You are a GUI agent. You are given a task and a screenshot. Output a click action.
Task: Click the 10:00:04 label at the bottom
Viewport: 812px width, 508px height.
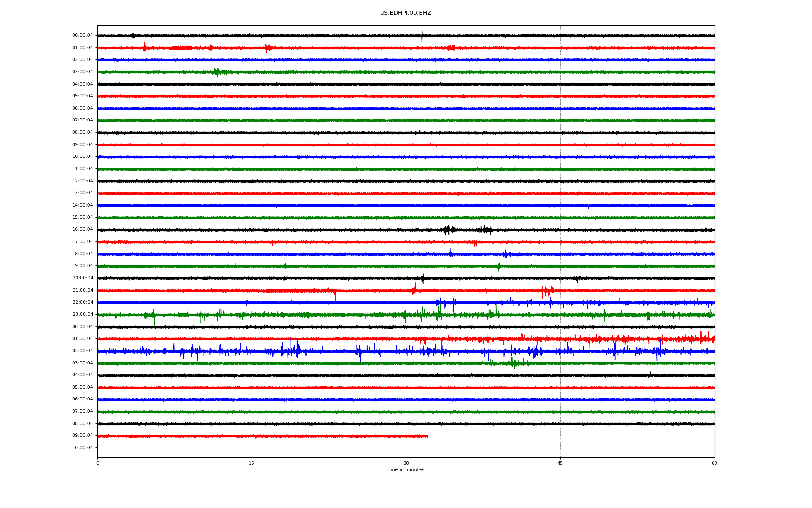point(82,448)
